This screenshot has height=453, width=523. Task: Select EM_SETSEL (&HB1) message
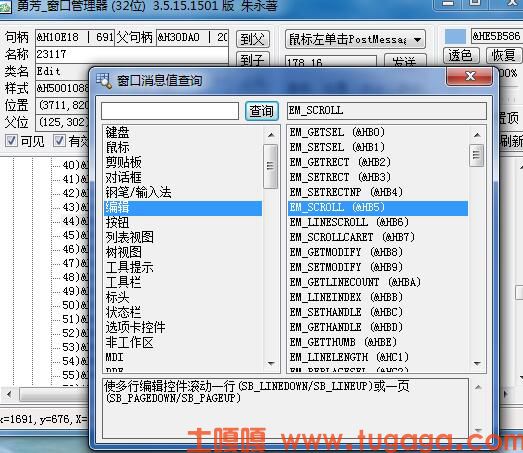coord(378,147)
